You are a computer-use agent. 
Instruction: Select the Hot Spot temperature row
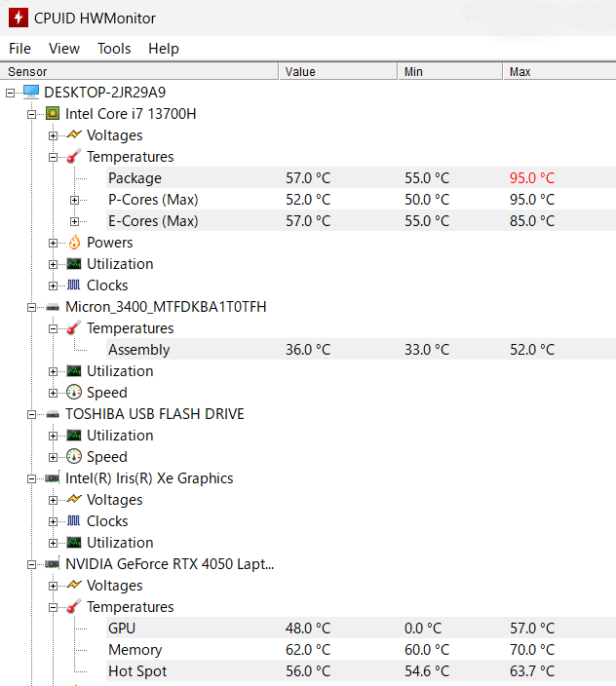(361, 670)
